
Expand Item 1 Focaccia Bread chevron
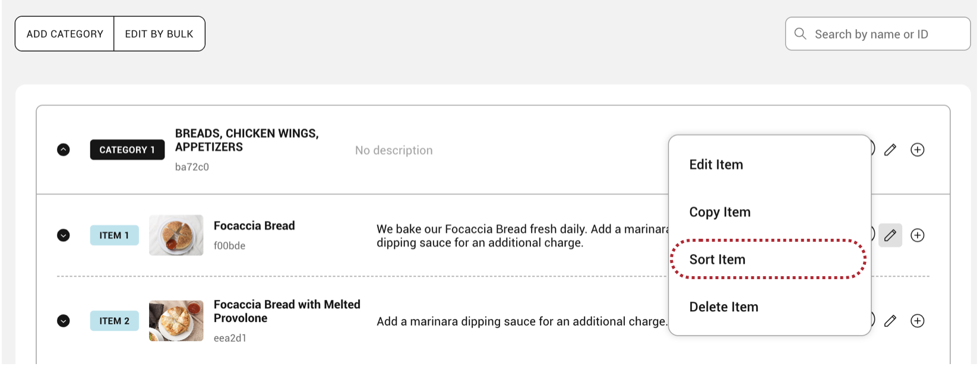(x=64, y=235)
